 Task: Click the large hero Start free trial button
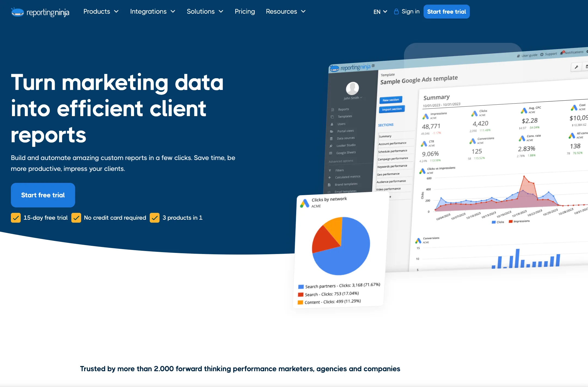tap(43, 195)
